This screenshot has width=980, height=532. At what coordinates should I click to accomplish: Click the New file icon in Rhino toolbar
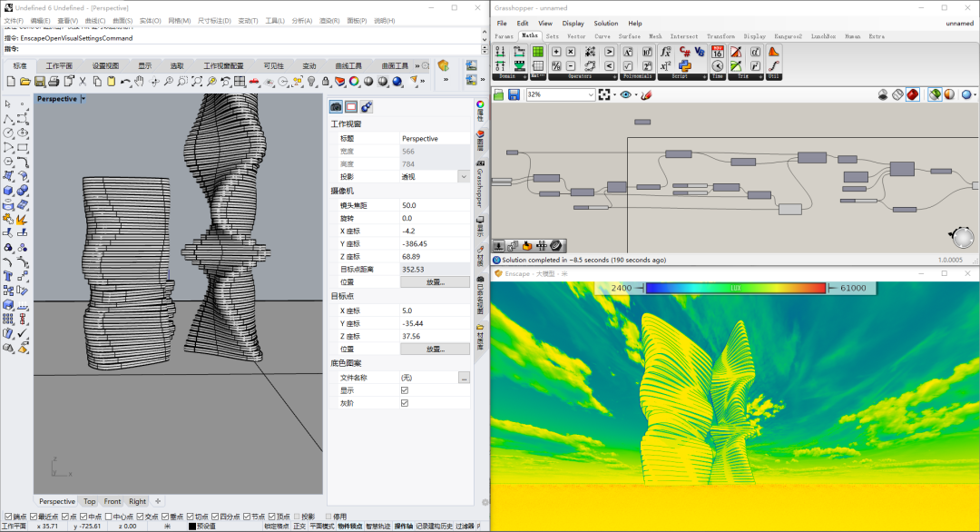pyautogui.click(x=11, y=82)
